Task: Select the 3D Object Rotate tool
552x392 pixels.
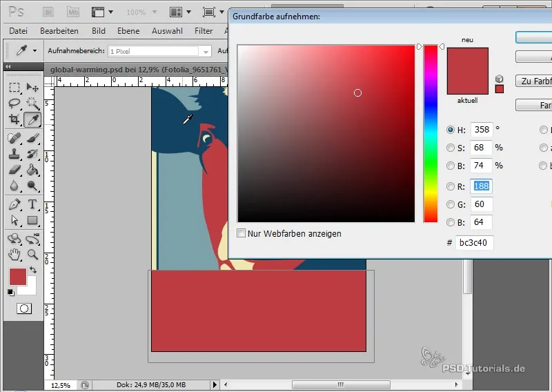Action: [x=14, y=239]
